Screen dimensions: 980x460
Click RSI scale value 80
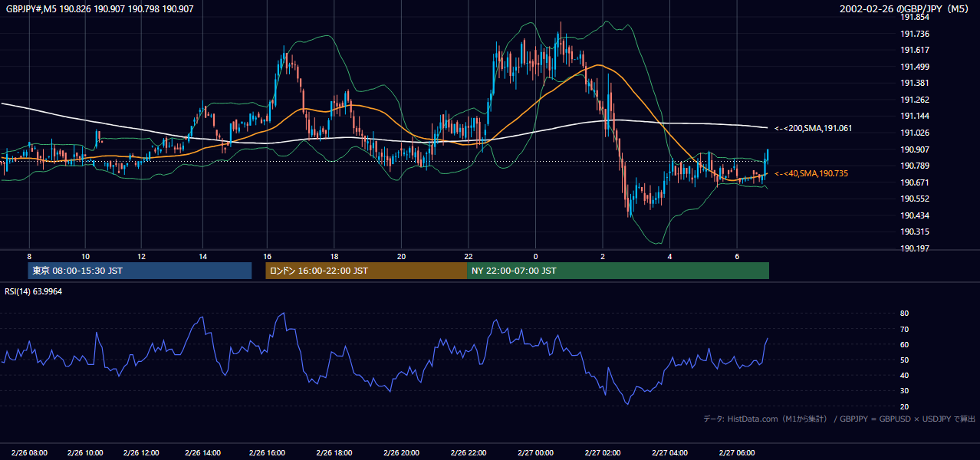[x=904, y=314]
